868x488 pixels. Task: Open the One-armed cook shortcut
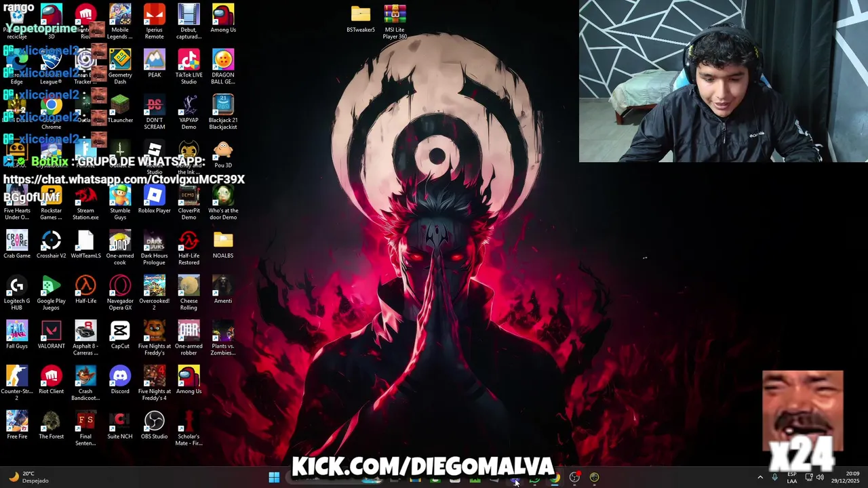(x=120, y=247)
